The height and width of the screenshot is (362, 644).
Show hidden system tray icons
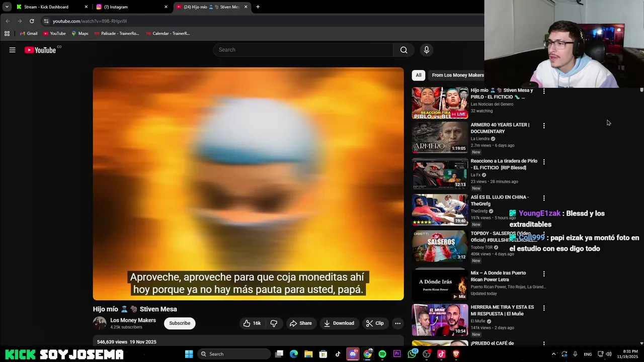[553, 354]
